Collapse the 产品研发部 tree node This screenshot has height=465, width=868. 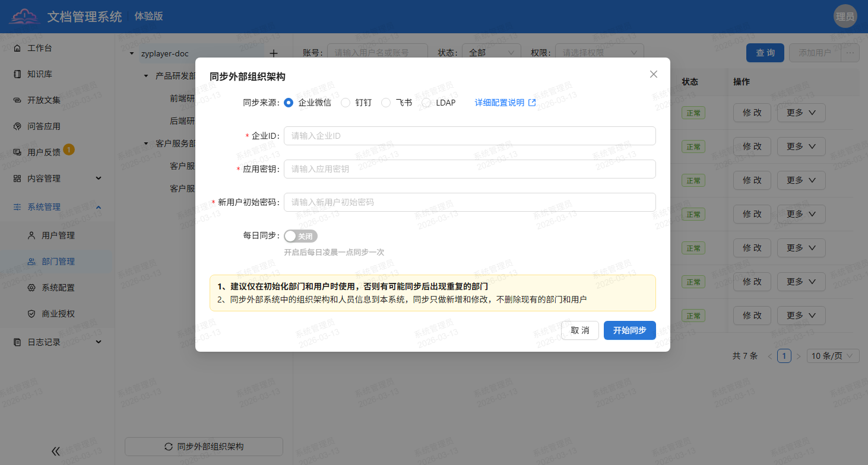[x=146, y=76]
